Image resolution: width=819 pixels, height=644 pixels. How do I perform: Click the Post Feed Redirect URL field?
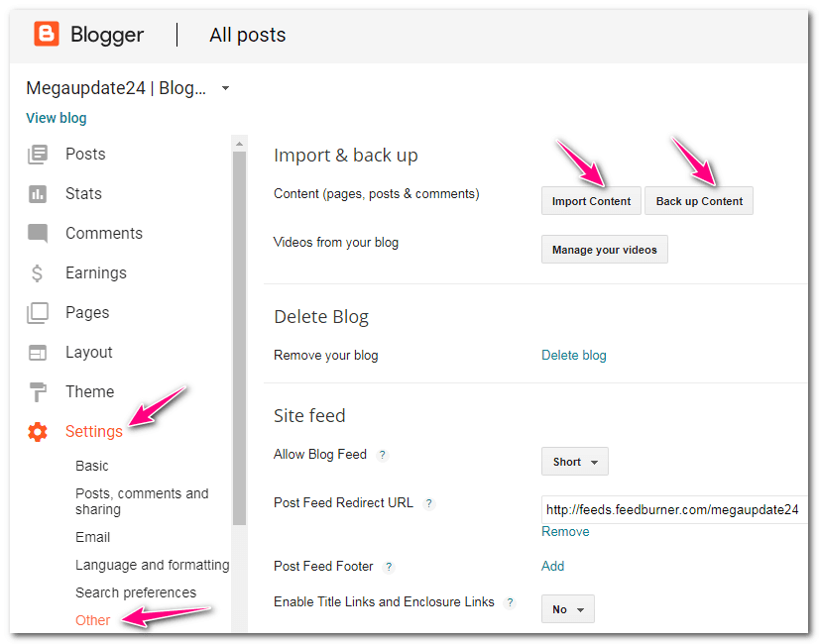pyautogui.click(x=674, y=509)
